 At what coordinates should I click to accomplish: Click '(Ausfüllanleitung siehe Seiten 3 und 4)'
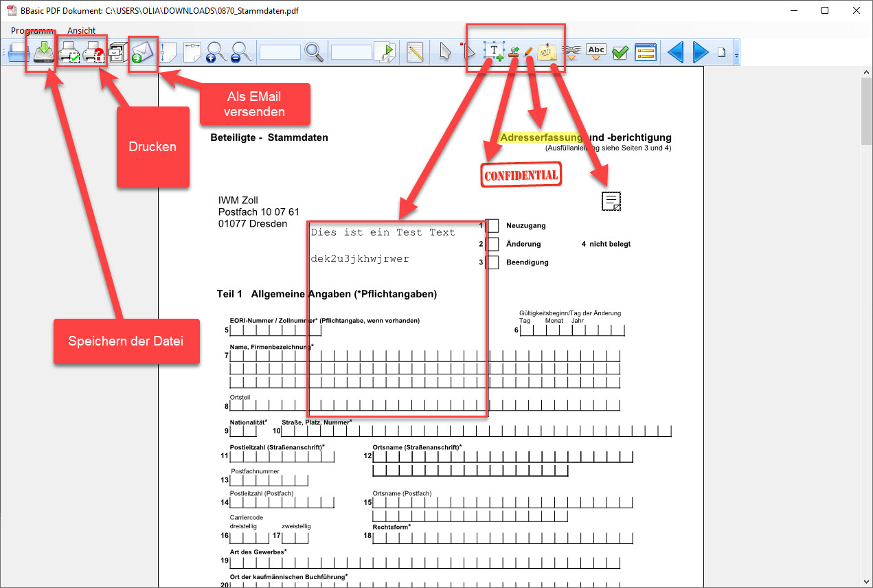point(609,148)
